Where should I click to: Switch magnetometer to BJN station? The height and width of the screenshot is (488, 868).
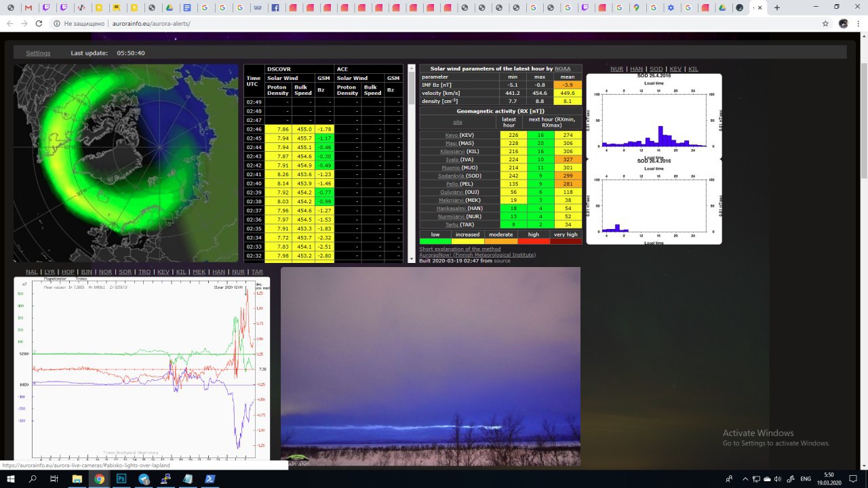[x=87, y=272]
